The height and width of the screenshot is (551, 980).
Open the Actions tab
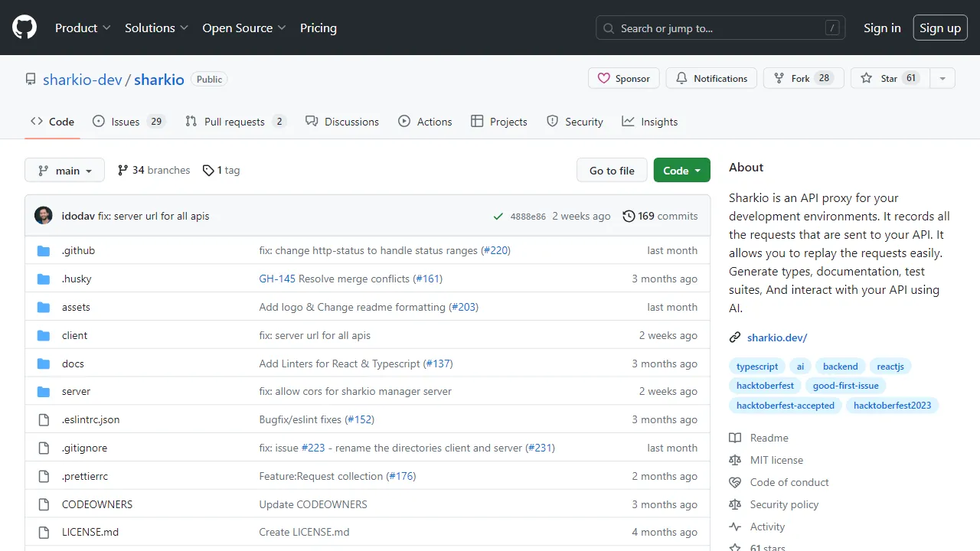[425, 122]
